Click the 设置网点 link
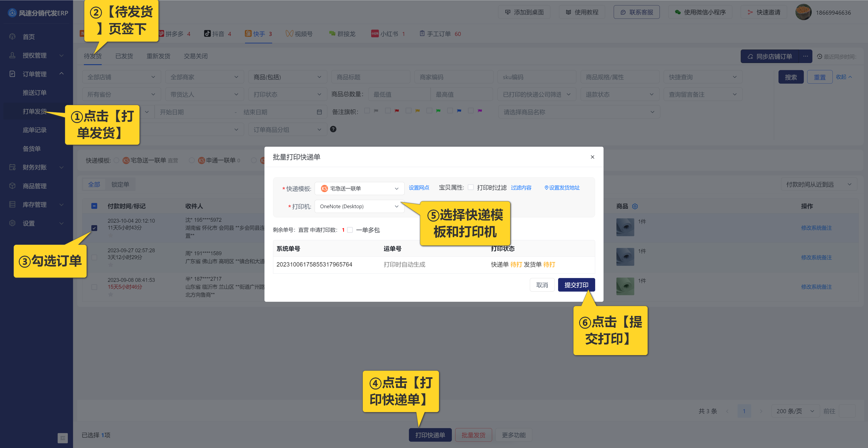This screenshot has height=448, width=868. pos(419,188)
